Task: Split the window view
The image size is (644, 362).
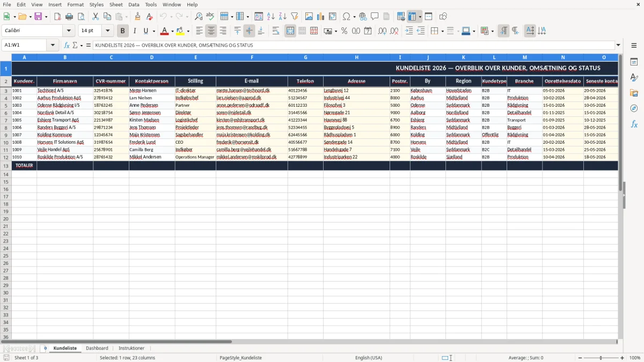Action: click(428, 17)
